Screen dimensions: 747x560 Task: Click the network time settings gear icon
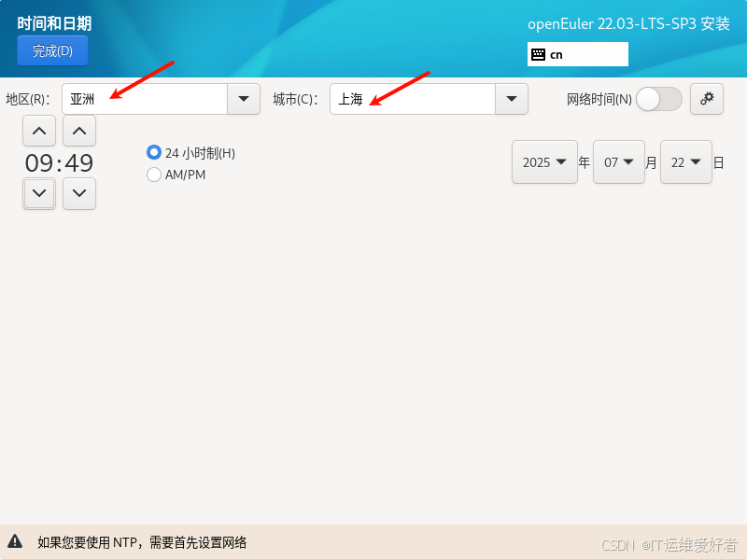pyautogui.click(x=706, y=99)
